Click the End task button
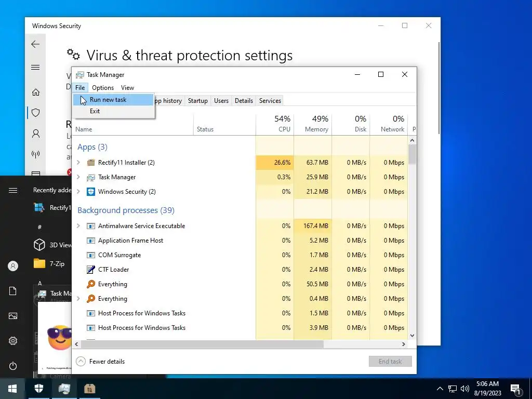Image resolution: width=532 pixels, height=399 pixels. (390, 362)
